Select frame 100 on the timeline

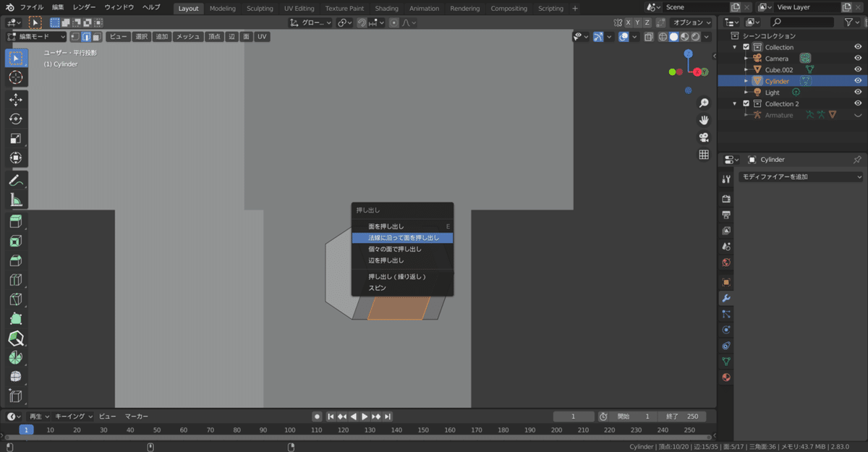point(289,430)
